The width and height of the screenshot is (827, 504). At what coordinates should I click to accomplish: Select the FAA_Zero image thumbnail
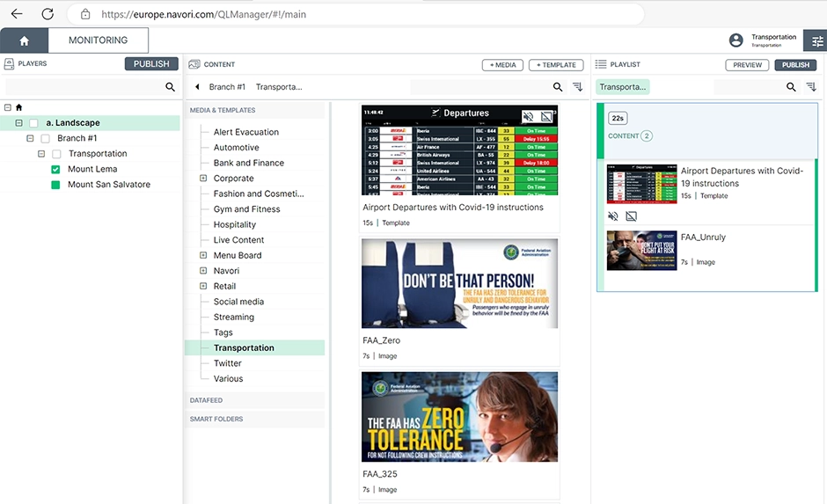coord(459,283)
